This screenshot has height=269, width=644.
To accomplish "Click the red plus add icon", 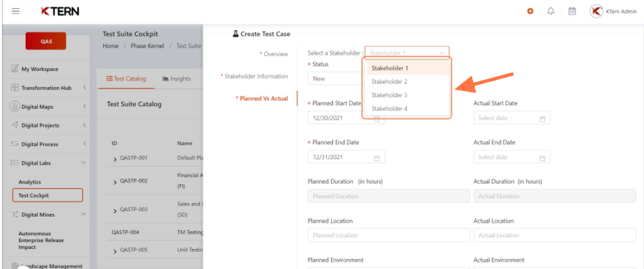I will tap(530, 12).
